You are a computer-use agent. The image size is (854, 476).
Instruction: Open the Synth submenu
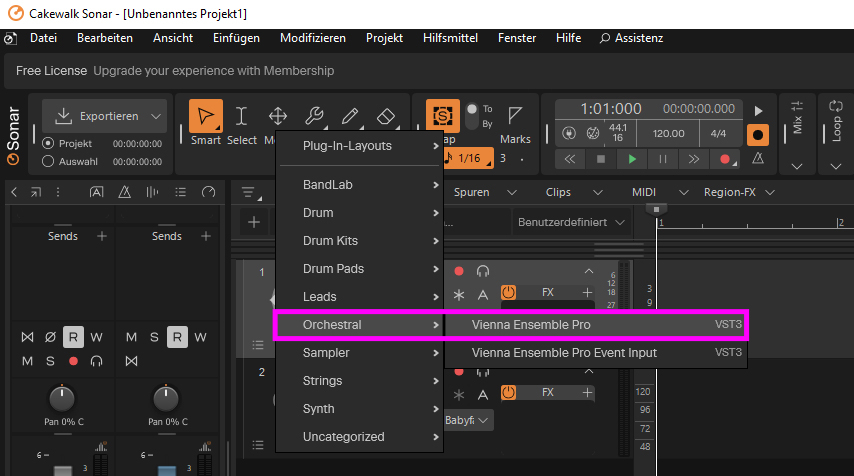[359, 409]
